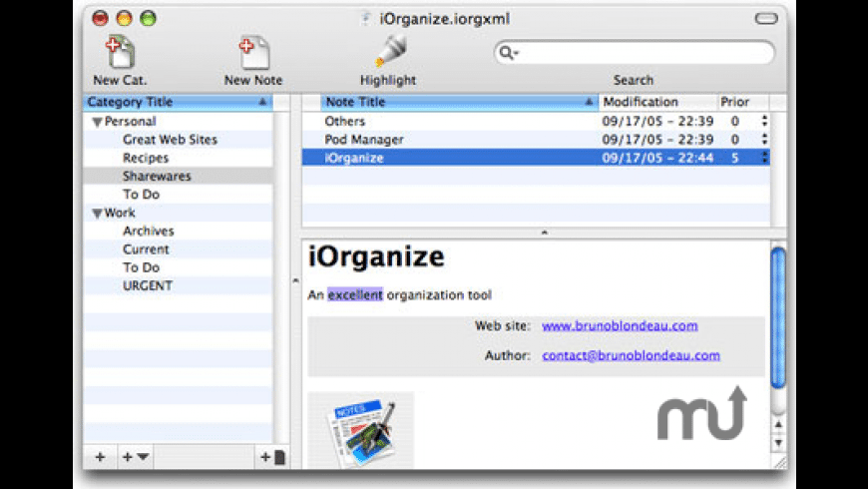The height and width of the screenshot is (489, 868).
Task: Click inside the Search field
Action: [x=634, y=53]
